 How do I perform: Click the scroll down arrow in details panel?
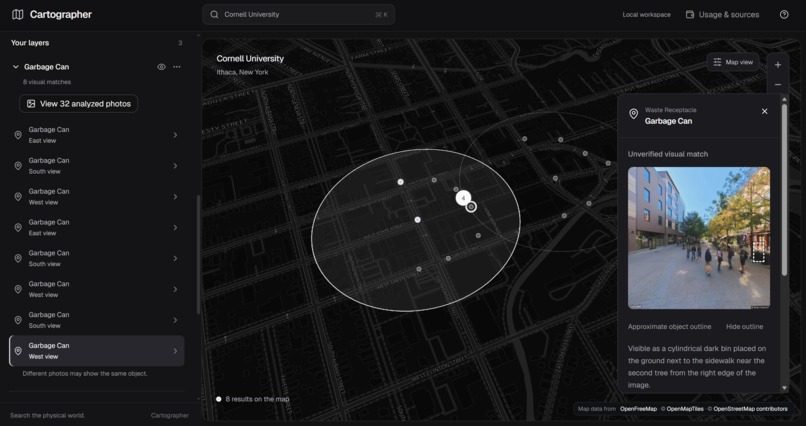(x=784, y=388)
